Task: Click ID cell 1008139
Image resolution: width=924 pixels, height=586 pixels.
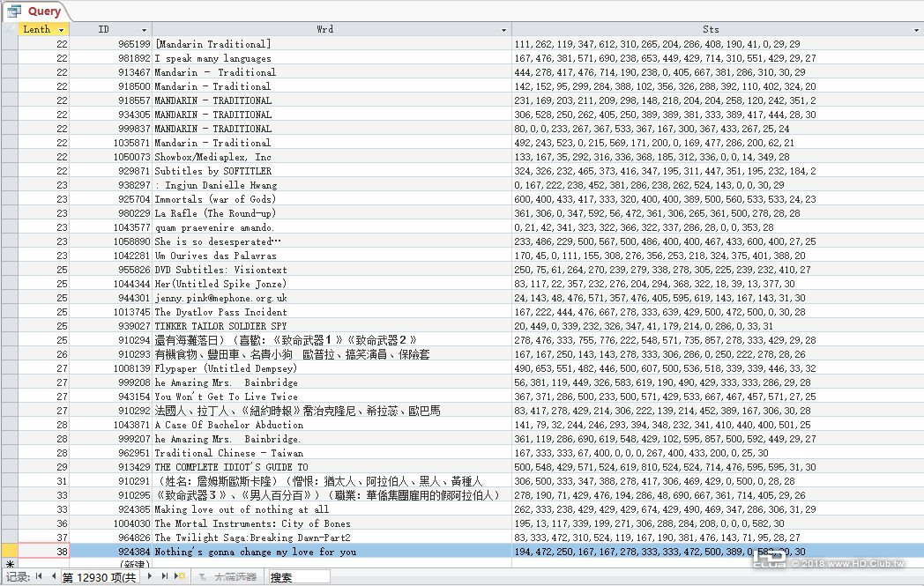Action: [x=111, y=368]
